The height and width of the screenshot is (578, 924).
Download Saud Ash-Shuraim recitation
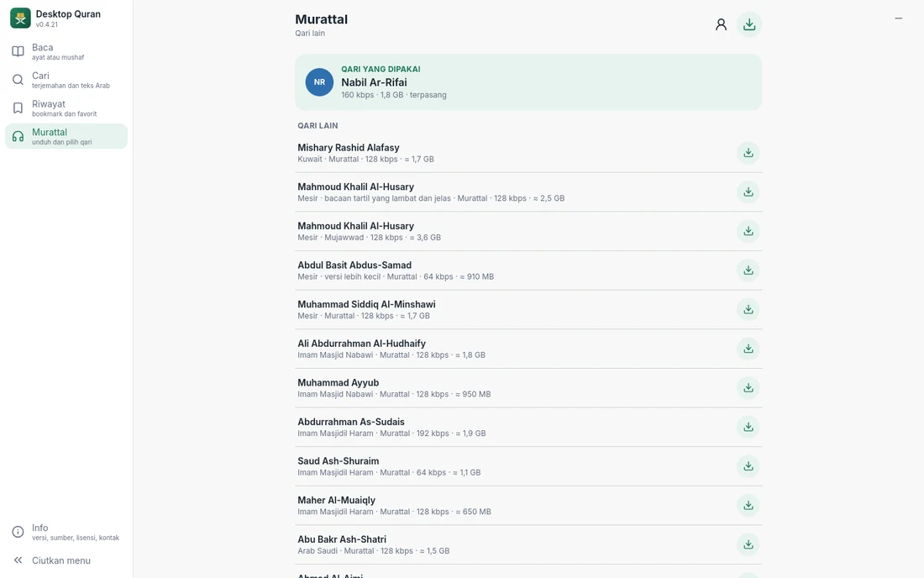pyautogui.click(x=748, y=466)
